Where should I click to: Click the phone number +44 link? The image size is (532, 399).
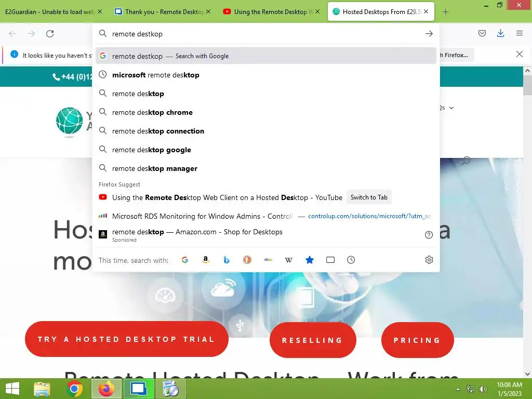click(72, 77)
